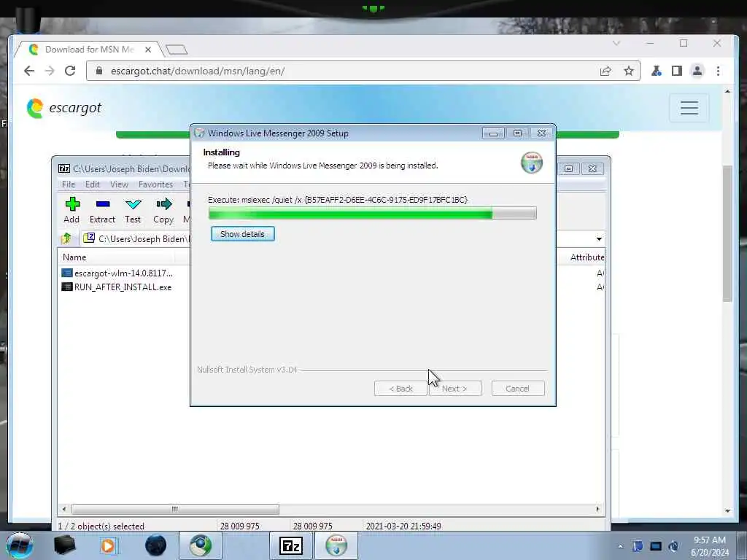Open the escargot hamburger menu
Screen dimensions: 747x560
tap(689, 108)
